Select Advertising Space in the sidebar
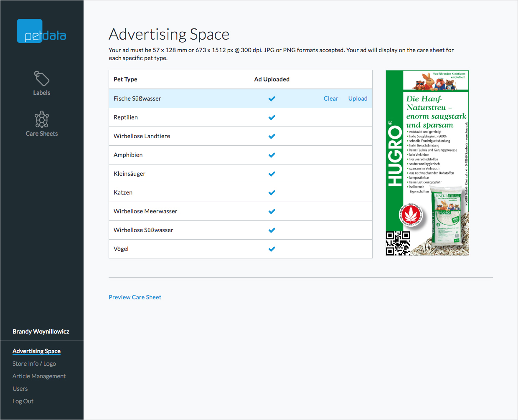This screenshot has width=518, height=420. pos(36,351)
